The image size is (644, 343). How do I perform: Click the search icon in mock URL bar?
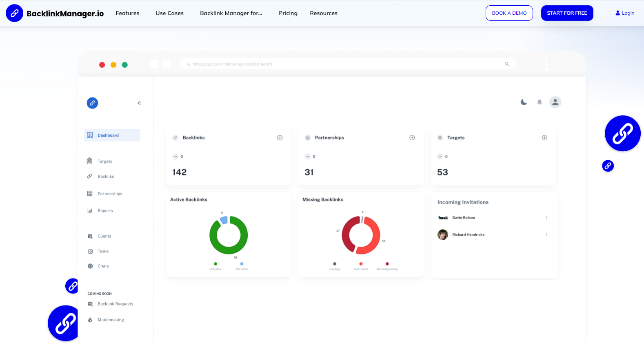[x=507, y=64]
